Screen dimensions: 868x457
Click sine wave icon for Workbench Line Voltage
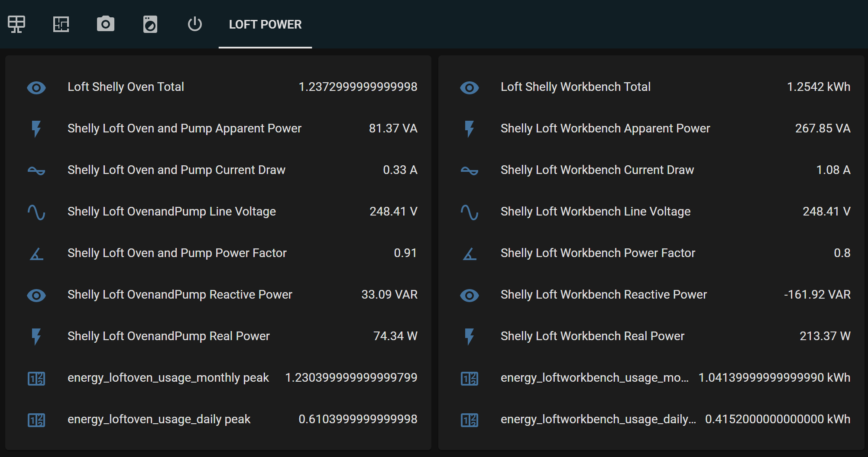[x=470, y=212]
